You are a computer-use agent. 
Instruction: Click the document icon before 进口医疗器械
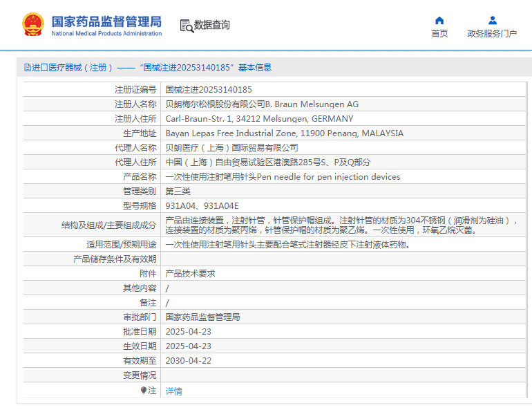coord(27,68)
